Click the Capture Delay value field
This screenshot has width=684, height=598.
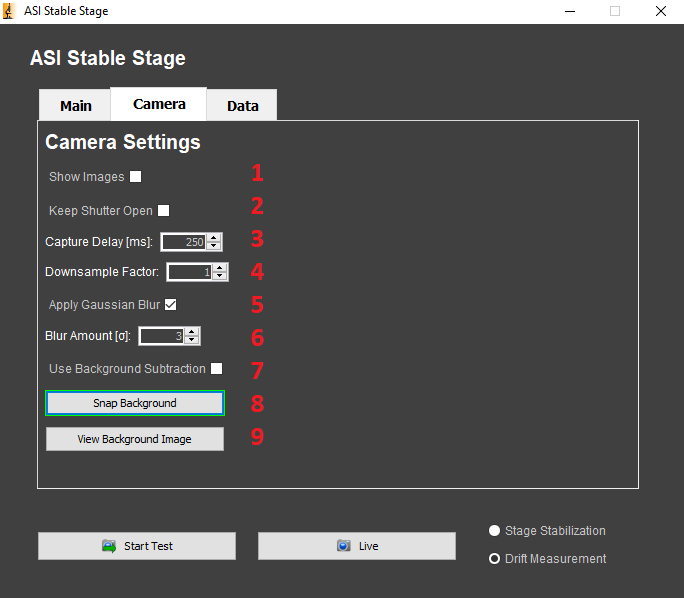(x=184, y=242)
